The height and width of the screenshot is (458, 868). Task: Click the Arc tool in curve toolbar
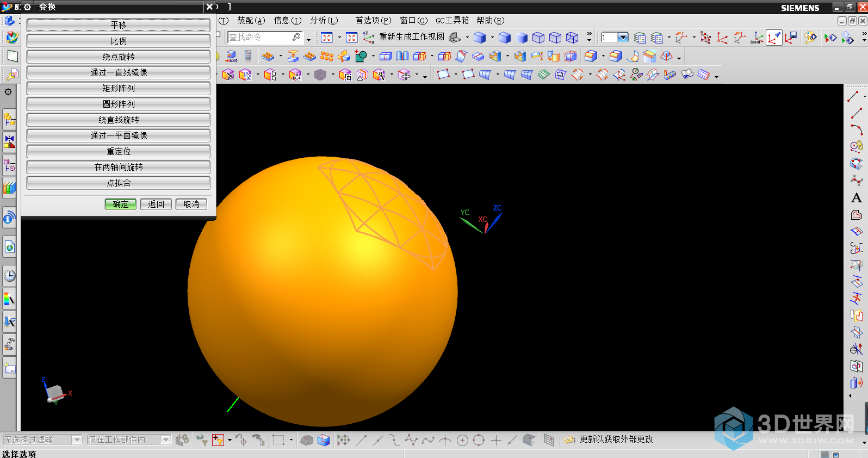pos(857,129)
